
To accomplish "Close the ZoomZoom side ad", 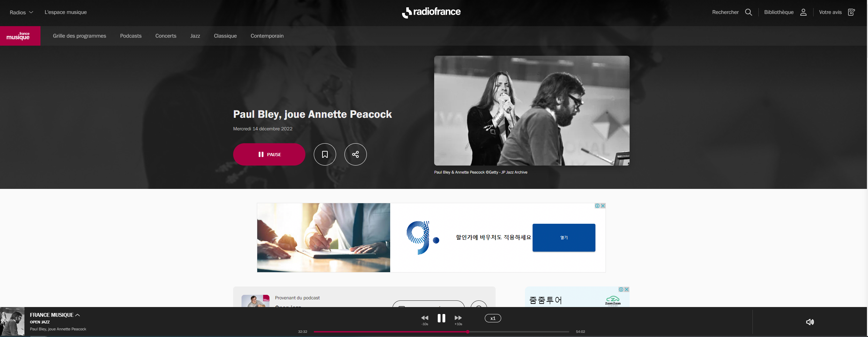I will tap(626, 289).
